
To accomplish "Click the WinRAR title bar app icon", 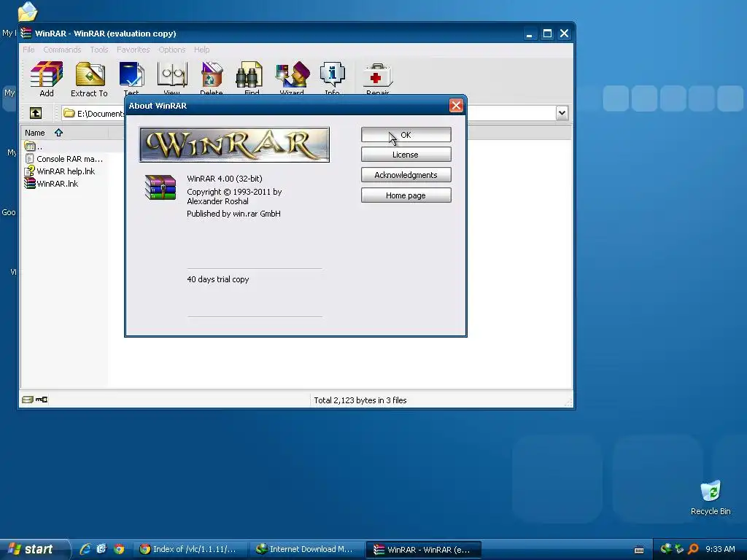I will point(27,34).
